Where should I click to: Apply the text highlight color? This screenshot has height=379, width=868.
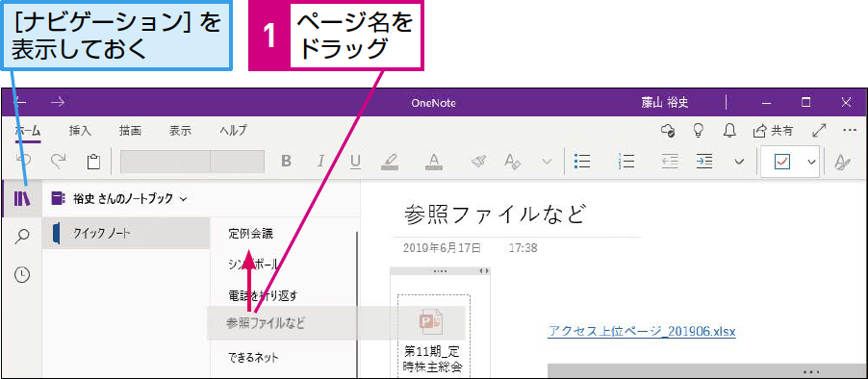(x=390, y=161)
